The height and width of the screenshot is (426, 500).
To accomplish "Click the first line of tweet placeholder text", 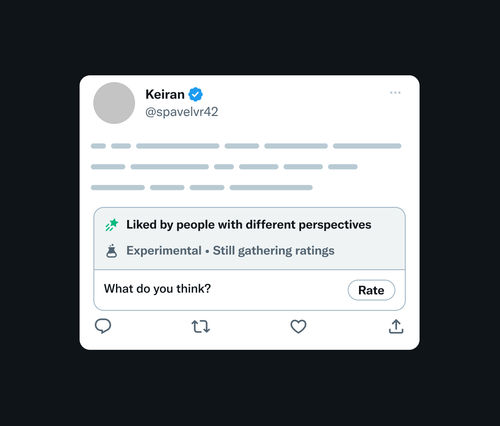I will [246, 146].
